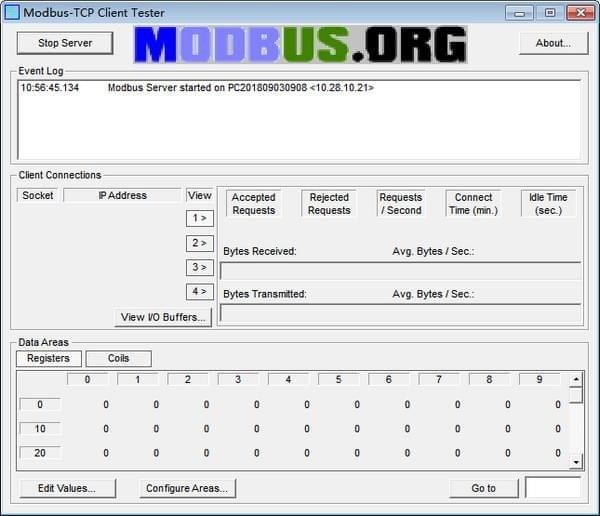
Task: Click the MODBUS.ORG logo banner
Action: click(x=300, y=44)
